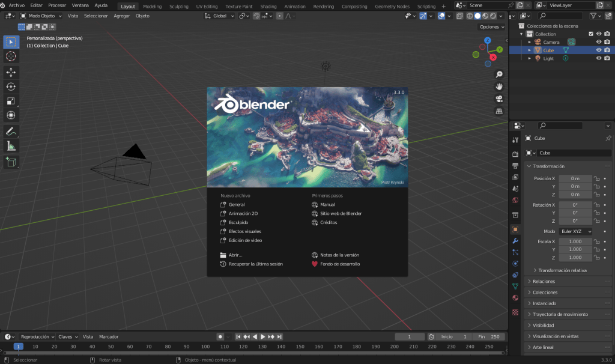Select the Annotate tool
The image size is (615, 364).
pos(11,132)
